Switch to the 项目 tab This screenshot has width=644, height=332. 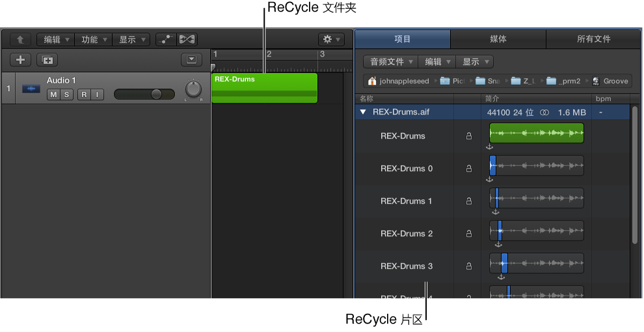(x=403, y=39)
